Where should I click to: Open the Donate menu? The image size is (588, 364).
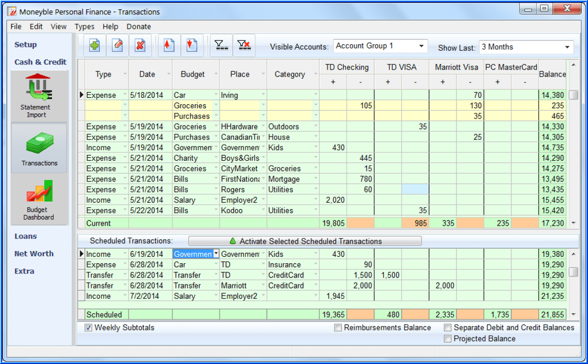pyautogui.click(x=138, y=26)
